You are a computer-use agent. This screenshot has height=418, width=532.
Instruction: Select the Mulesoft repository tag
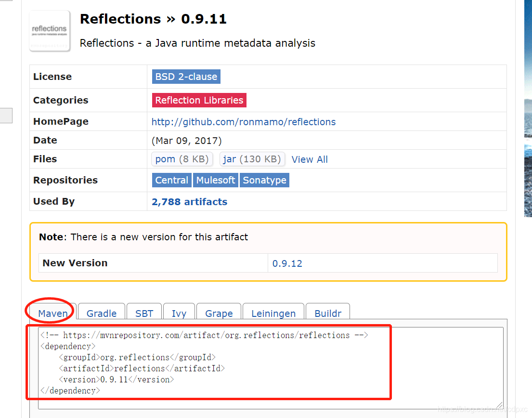point(215,180)
